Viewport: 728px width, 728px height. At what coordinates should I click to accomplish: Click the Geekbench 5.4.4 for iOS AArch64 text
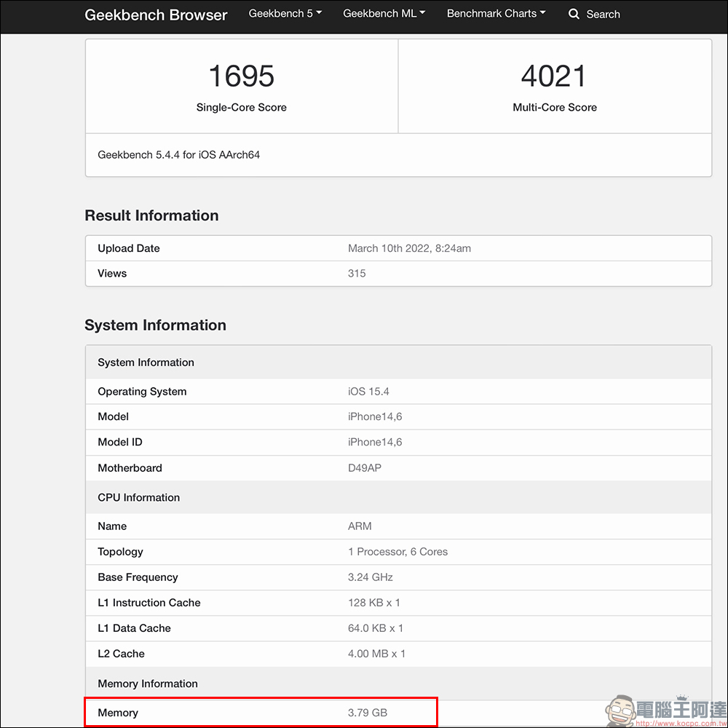tap(179, 154)
